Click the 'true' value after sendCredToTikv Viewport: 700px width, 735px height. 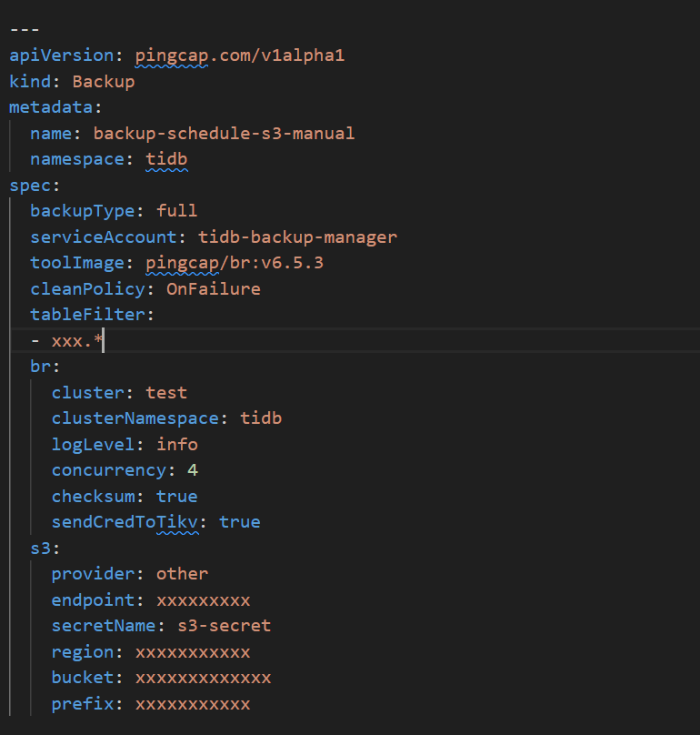click(240, 522)
